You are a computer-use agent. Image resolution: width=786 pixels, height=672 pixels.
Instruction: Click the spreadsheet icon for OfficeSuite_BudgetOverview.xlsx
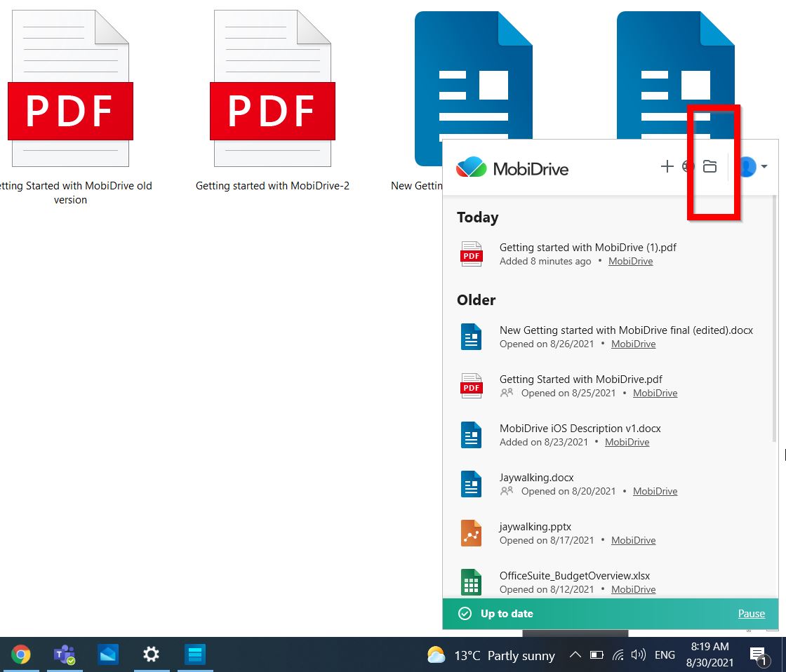coord(471,582)
